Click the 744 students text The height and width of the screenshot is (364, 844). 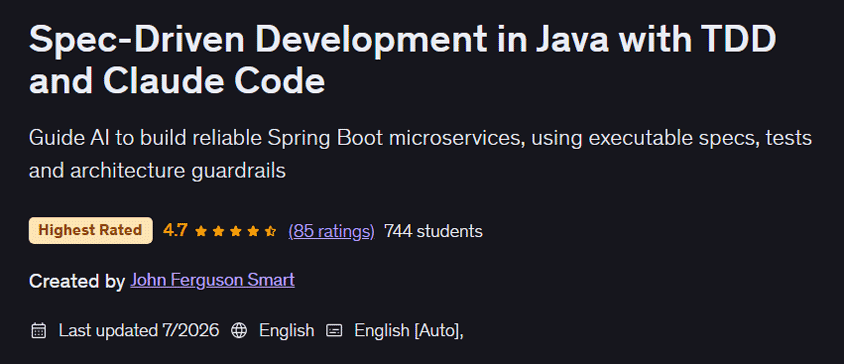pyautogui.click(x=433, y=231)
